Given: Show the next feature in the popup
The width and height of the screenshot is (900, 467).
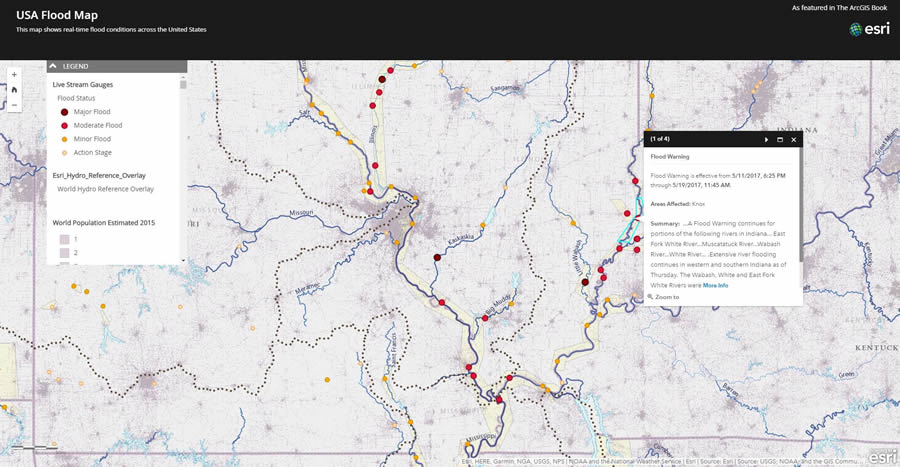Looking at the screenshot, I should pos(766,139).
